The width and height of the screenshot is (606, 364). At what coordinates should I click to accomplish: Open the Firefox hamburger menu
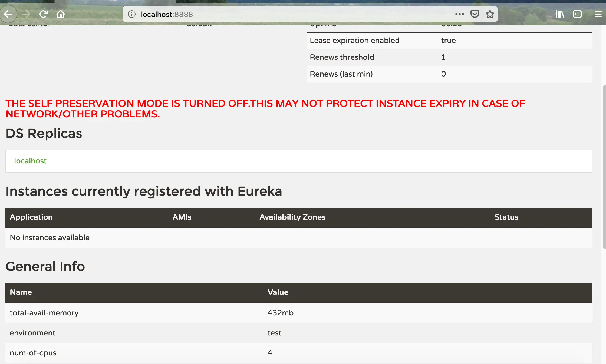pyautogui.click(x=598, y=14)
